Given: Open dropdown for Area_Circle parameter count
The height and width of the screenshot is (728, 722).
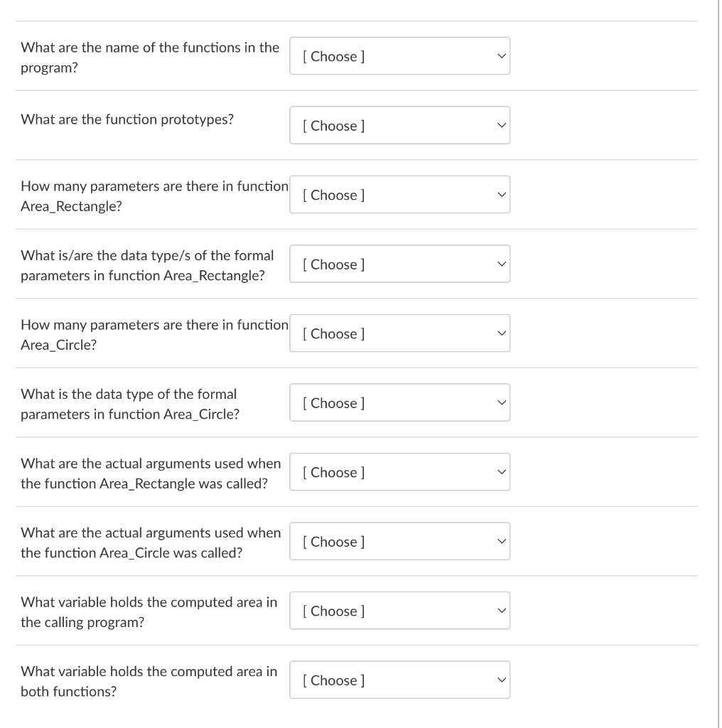Looking at the screenshot, I should 399,333.
